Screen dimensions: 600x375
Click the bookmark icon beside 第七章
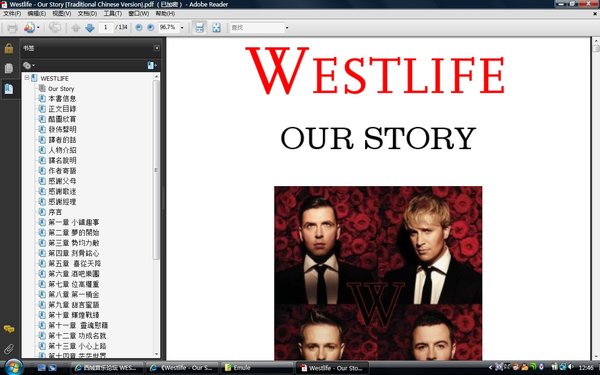42,284
